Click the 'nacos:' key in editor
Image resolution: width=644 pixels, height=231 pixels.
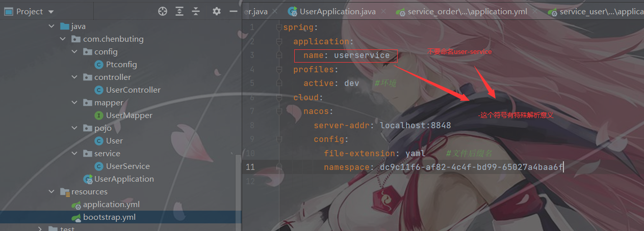pyautogui.click(x=319, y=111)
